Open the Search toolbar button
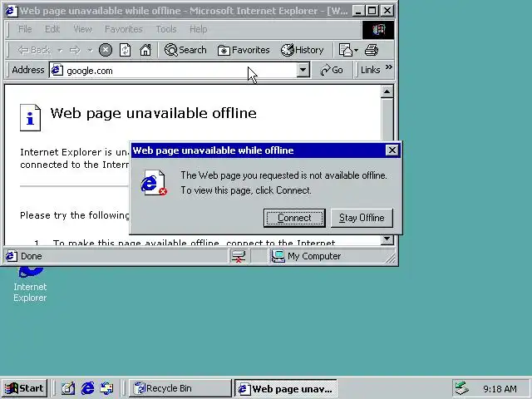 185,50
